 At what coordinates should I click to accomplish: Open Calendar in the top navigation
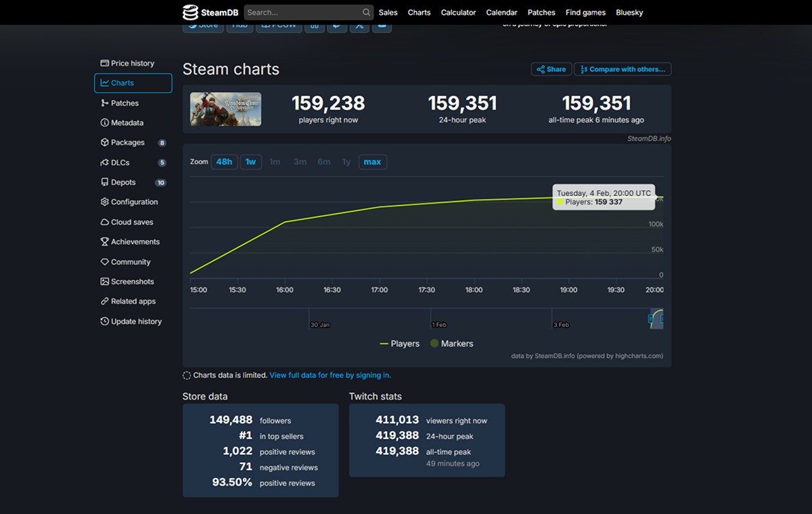click(x=501, y=12)
